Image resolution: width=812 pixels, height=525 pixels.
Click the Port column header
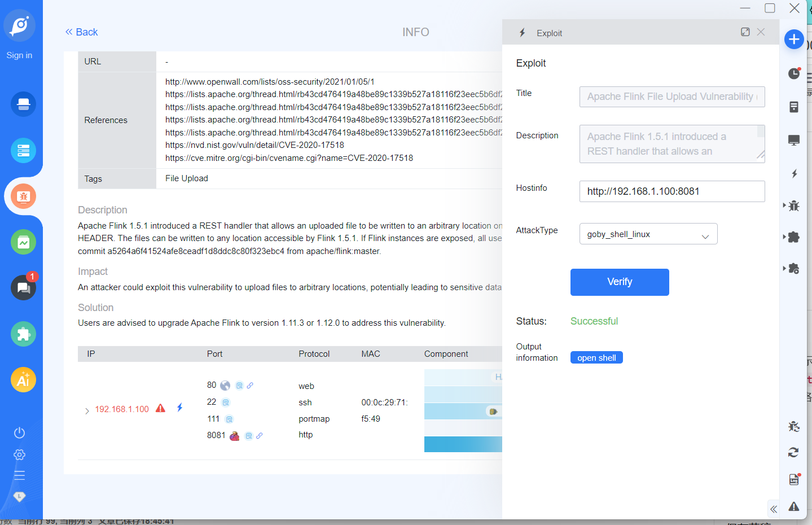214,354
